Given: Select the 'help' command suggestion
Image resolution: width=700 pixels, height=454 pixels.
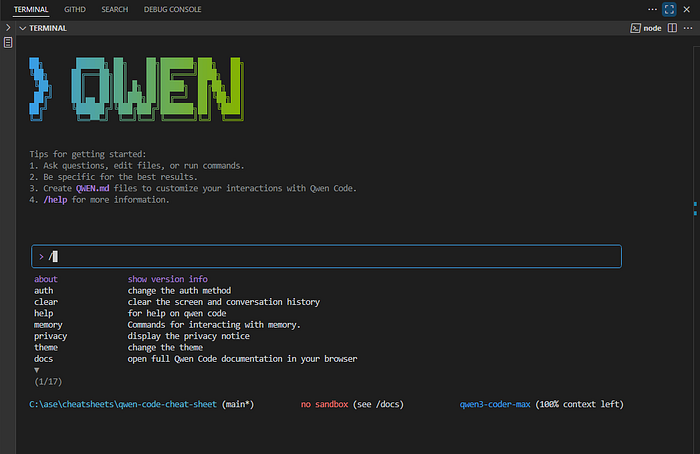Looking at the screenshot, I should (x=43, y=313).
